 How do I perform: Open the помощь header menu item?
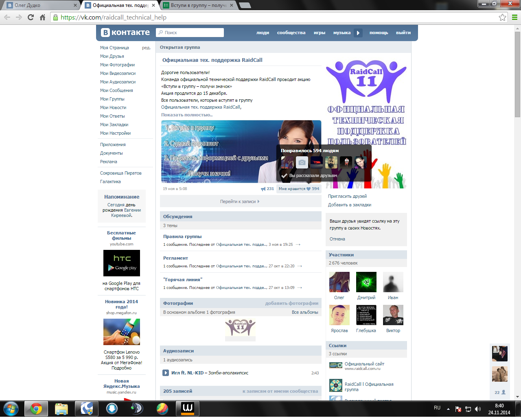(379, 33)
